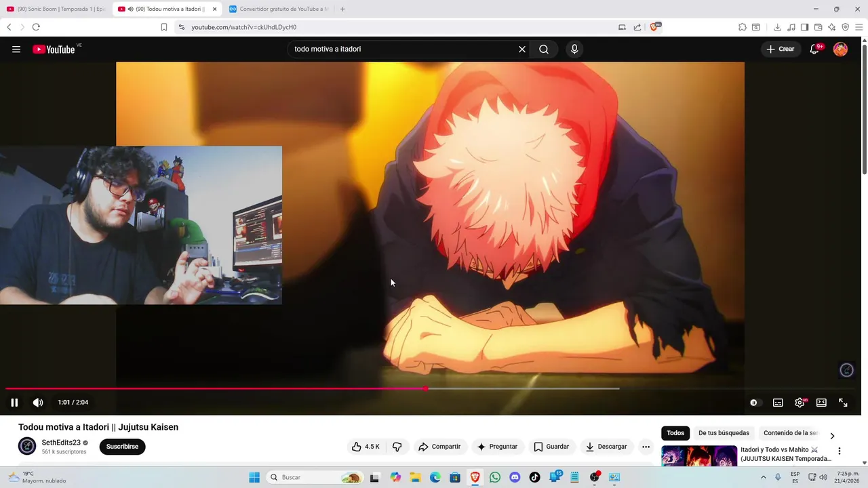Open YouTube notifications bell

815,49
